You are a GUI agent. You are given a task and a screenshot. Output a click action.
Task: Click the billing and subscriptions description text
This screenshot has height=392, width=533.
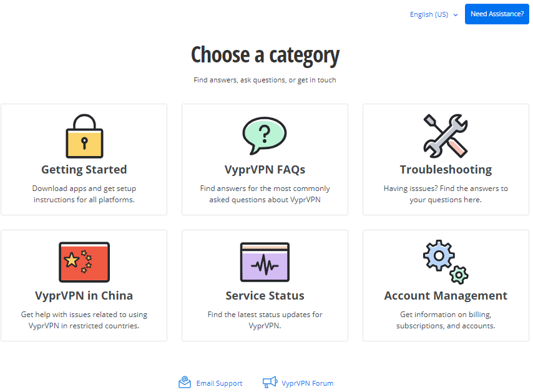coord(446,320)
